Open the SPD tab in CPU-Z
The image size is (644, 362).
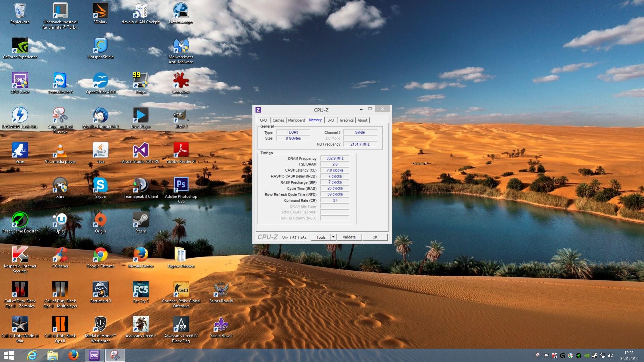coord(331,120)
